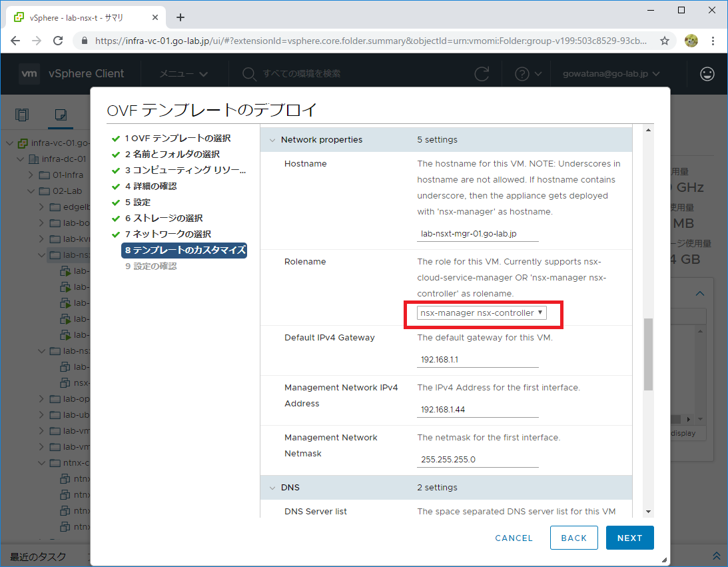Image resolution: width=728 pixels, height=567 pixels.
Task: Expand the 01-Infra folder
Action: click(31, 175)
